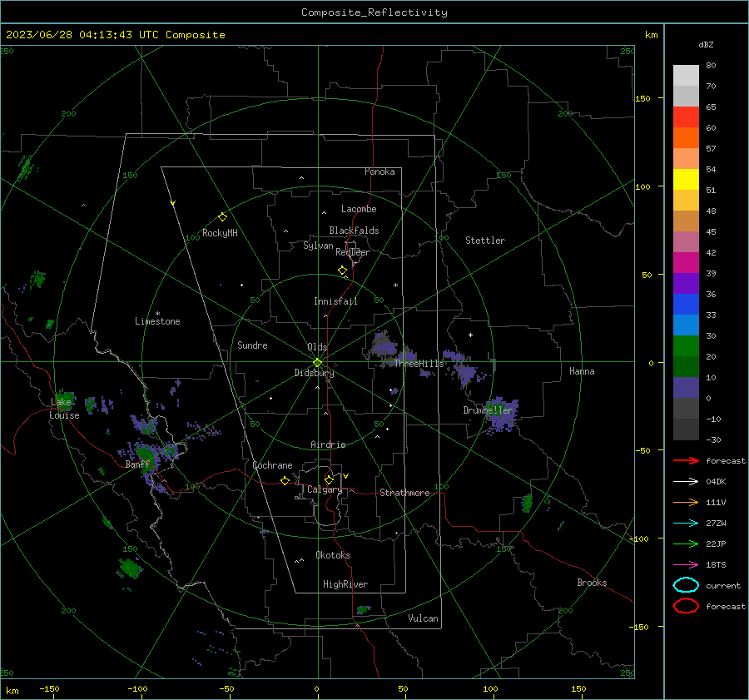
Task: Click the Sylvan label
Action: pyautogui.click(x=318, y=246)
